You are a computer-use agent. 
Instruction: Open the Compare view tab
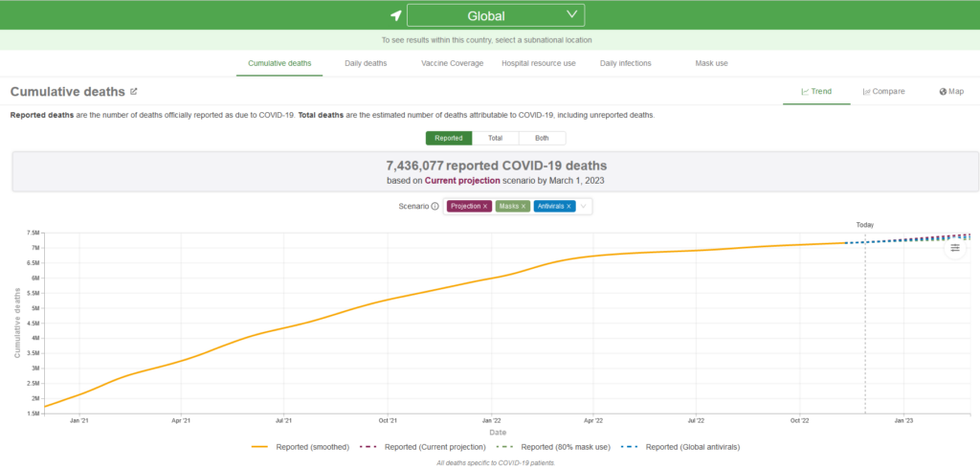883,92
